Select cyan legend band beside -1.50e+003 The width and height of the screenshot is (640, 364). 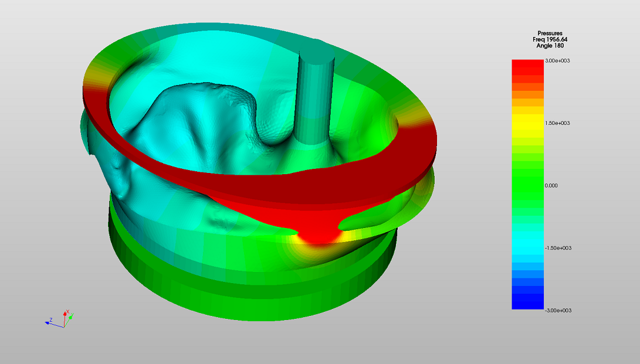(527, 248)
